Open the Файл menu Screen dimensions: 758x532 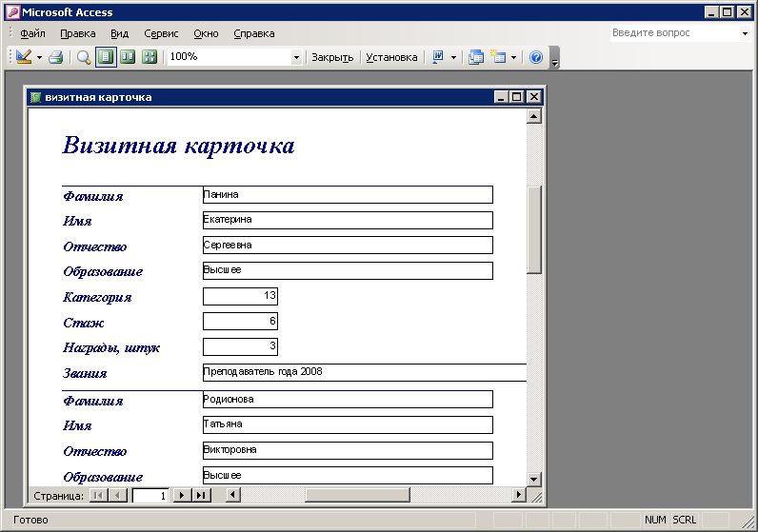(x=33, y=34)
